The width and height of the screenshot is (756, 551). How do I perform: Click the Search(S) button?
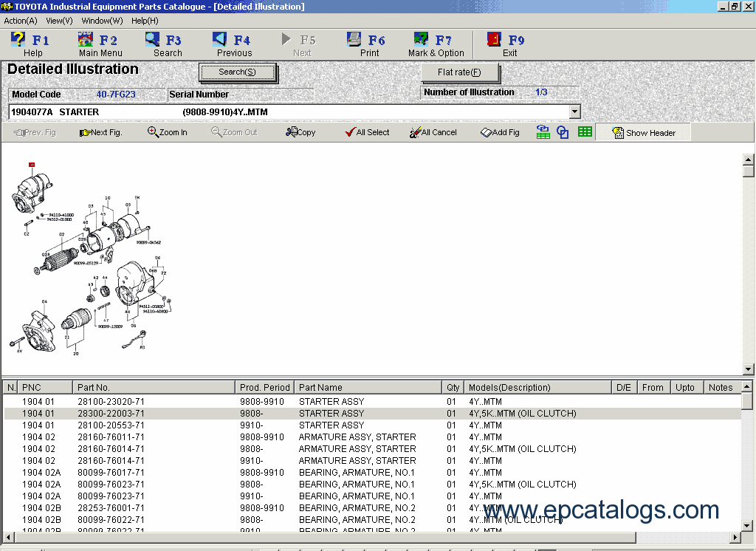tap(237, 72)
